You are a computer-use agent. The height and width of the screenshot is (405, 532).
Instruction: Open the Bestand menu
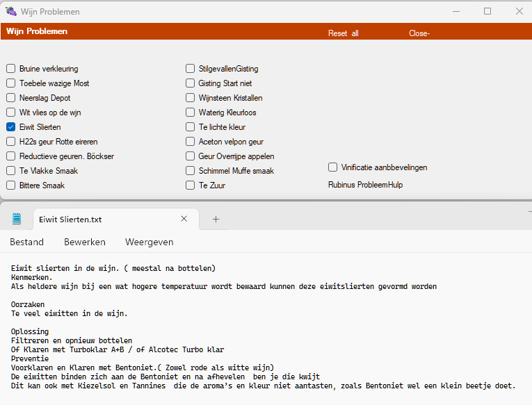tap(26, 242)
